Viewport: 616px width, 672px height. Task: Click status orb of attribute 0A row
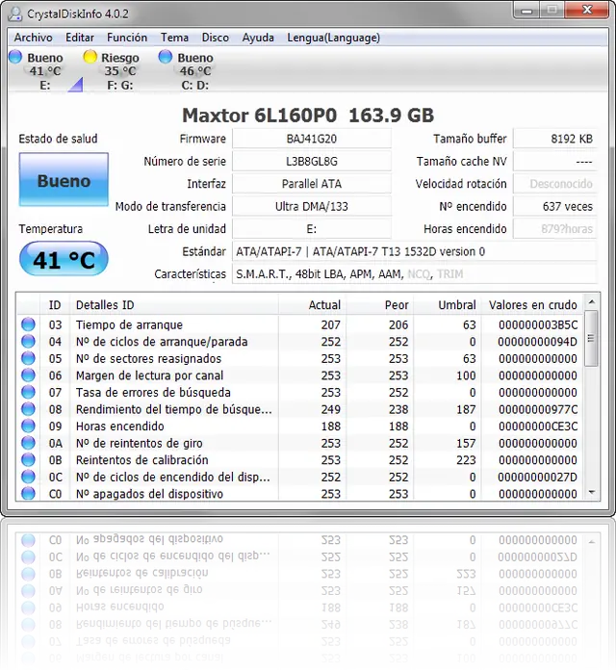click(28, 443)
